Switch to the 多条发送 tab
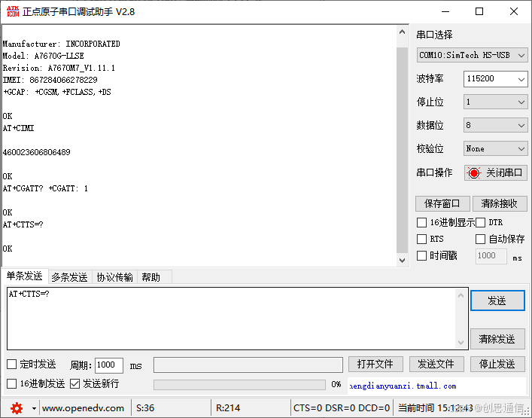This screenshot has height=418, width=532. click(x=69, y=277)
